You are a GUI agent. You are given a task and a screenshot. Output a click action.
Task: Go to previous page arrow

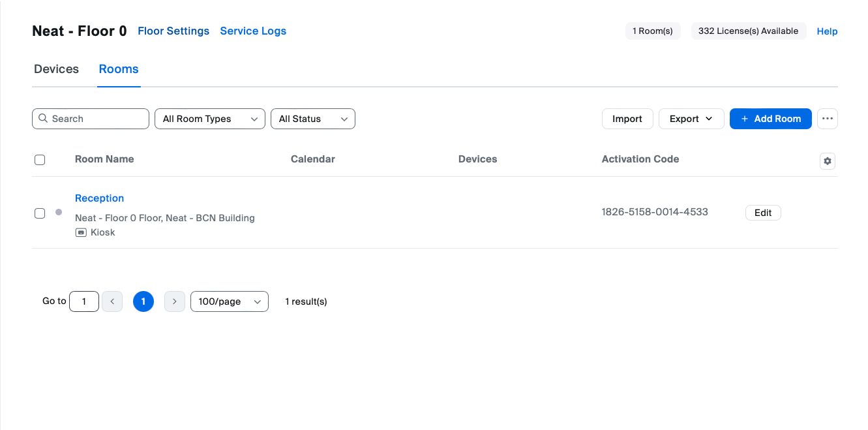click(x=112, y=301)
